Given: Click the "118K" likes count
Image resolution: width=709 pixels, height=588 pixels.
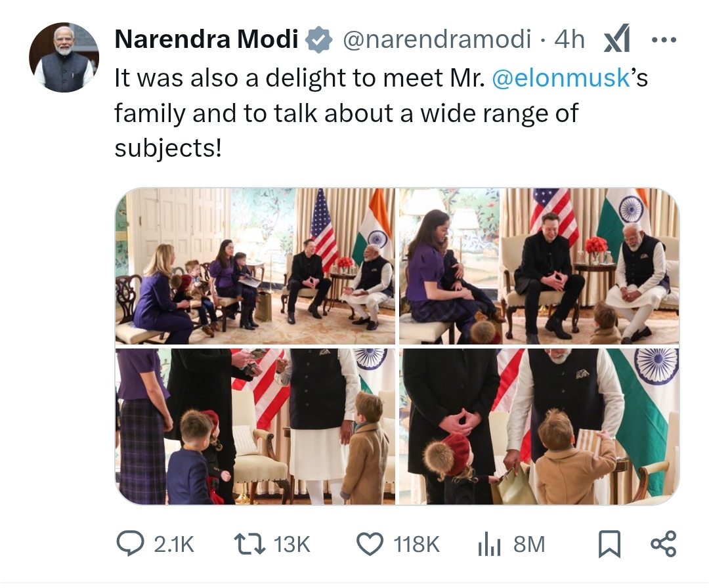Looking at the screenshot, I should pos(416,544).
